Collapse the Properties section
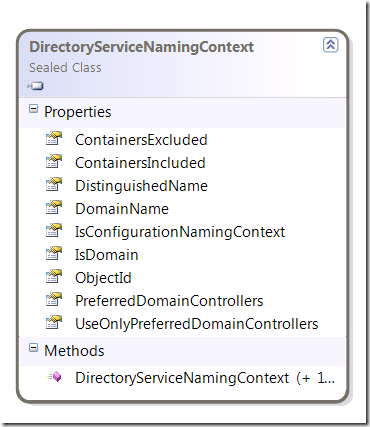The height and width of the screenshot is (427, 370). (x=33, y=109)
